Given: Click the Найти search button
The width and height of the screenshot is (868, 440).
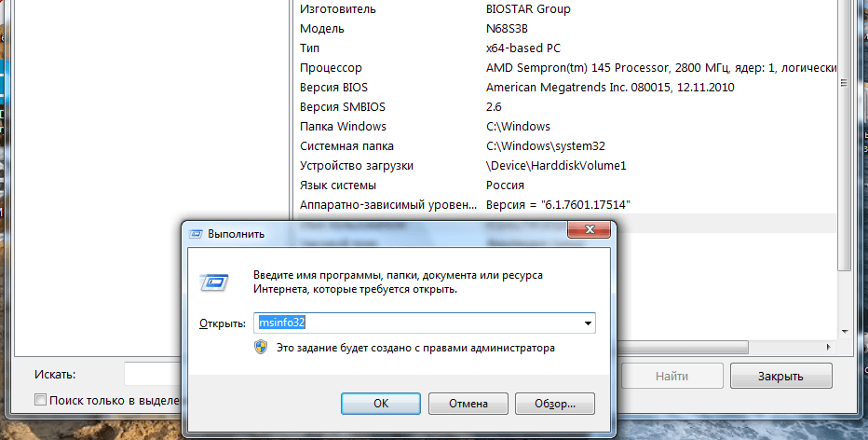Looking at the screenshot, I should pos(671,376).
